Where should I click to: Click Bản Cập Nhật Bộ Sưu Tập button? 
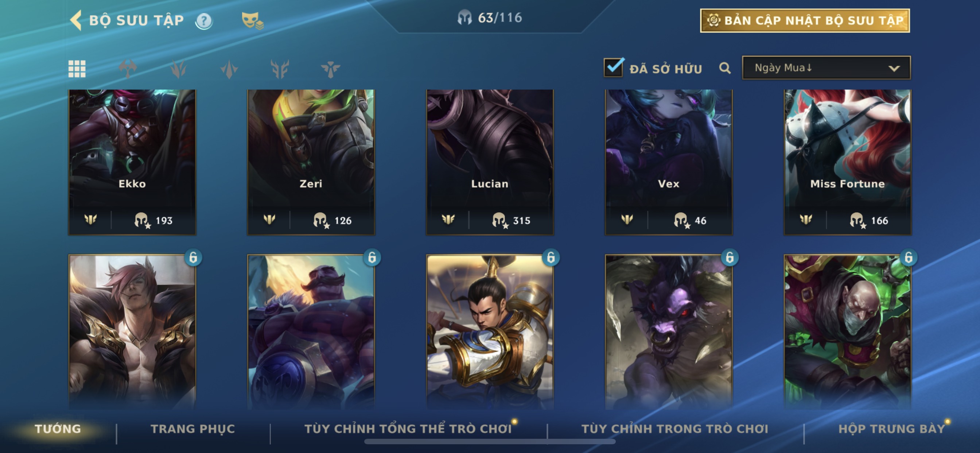click(x=805, y=20)
